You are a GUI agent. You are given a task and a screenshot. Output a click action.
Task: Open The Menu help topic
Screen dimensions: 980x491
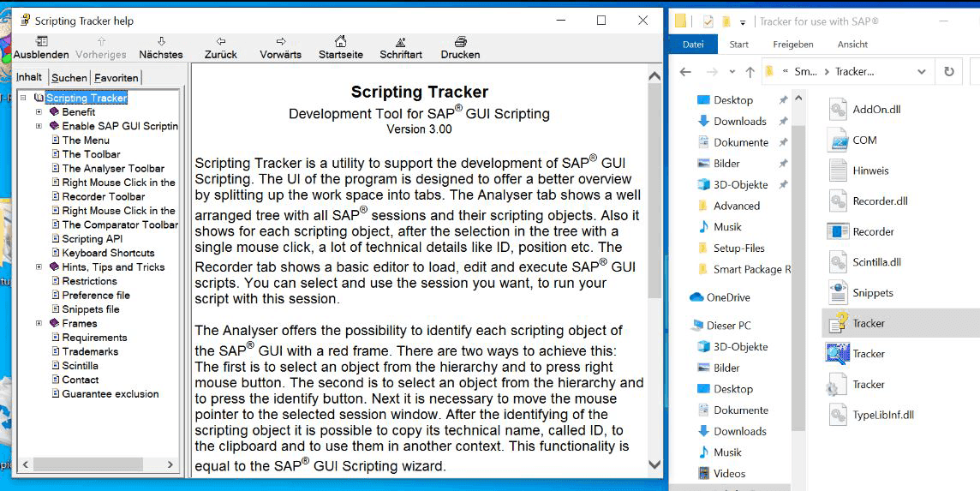point(86,141)
